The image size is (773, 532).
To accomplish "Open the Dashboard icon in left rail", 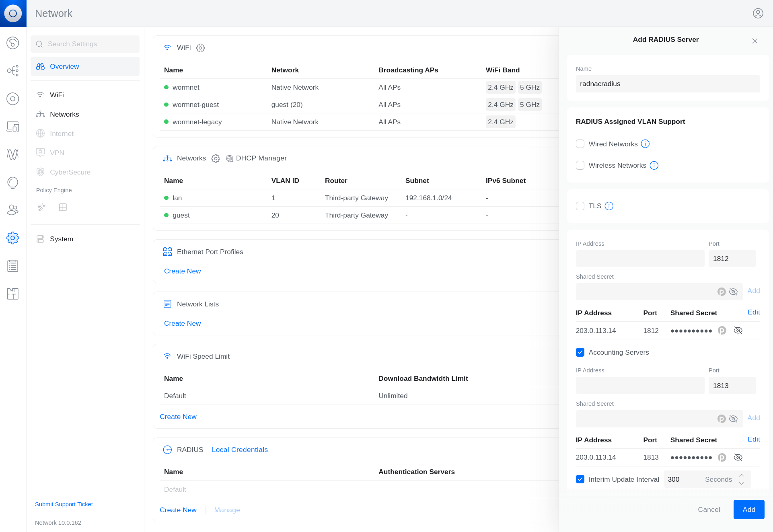I will point(13,43).
